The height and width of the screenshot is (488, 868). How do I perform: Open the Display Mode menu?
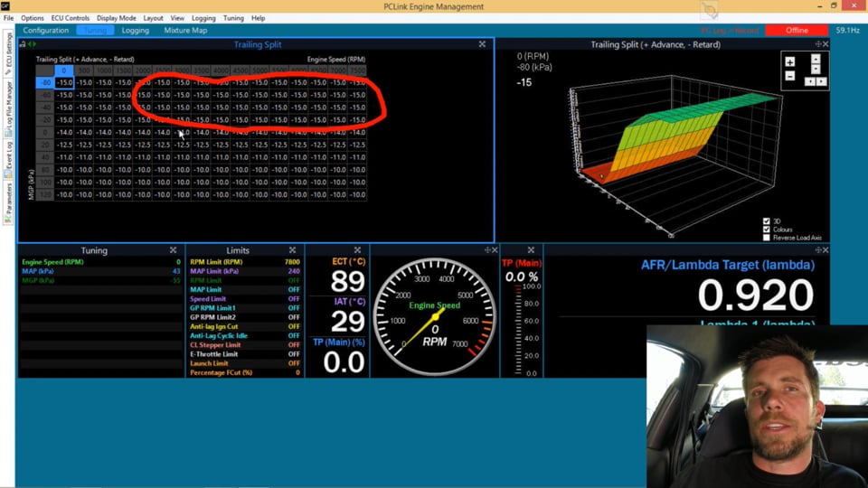tap(117, 18)
